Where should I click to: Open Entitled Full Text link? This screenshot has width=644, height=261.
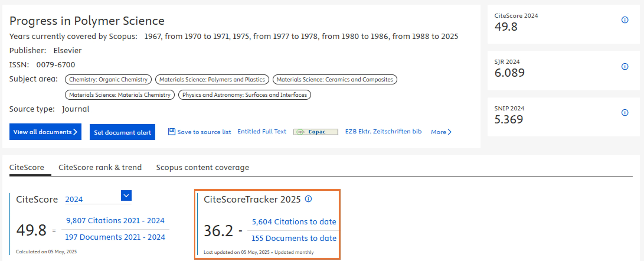click(262, 132)
